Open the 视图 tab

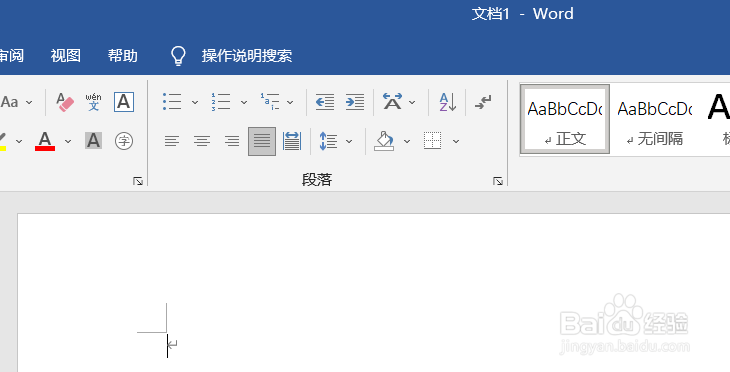66,55
